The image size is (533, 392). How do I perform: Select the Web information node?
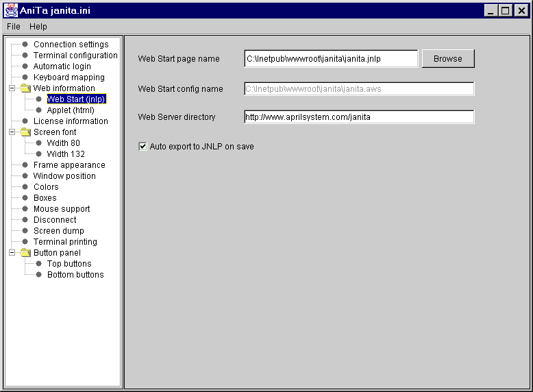tap(64, 88)
